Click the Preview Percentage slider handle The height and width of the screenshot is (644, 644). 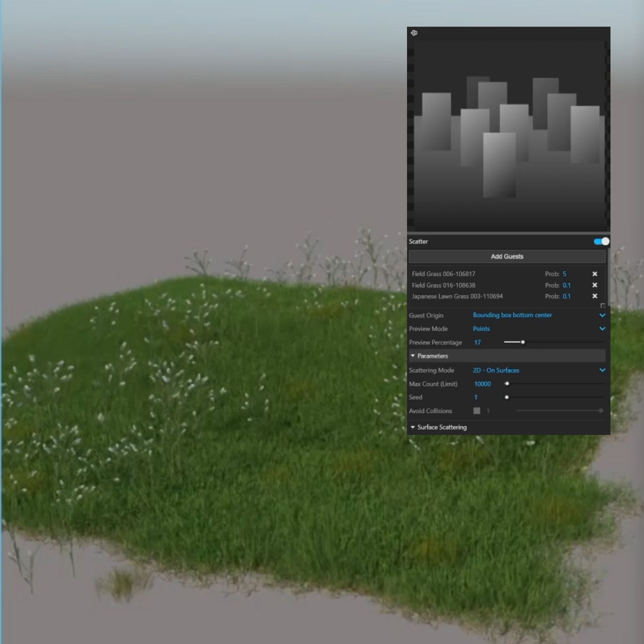click(523, 342)
